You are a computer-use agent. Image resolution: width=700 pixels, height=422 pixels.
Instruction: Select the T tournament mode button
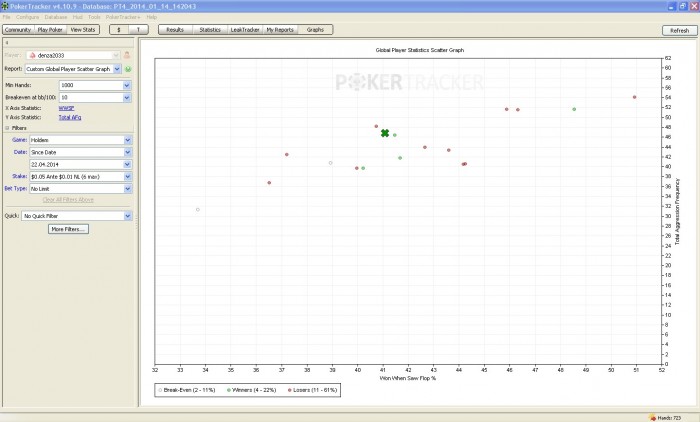pyautogui.click(x=138, y=30)
